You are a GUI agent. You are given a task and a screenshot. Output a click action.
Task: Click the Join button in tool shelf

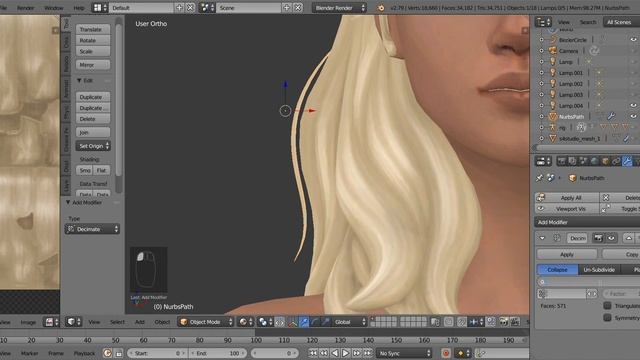(x=93, y=132)
